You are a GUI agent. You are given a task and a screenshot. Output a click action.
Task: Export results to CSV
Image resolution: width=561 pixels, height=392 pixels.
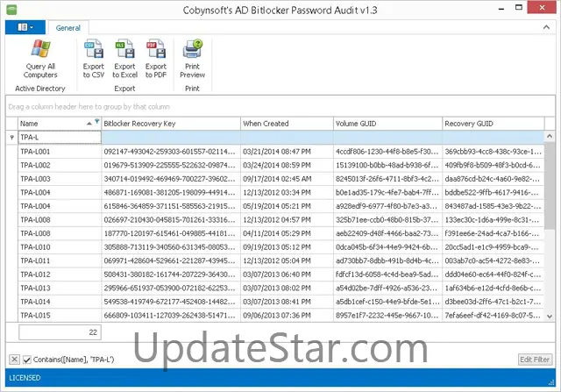94,59
